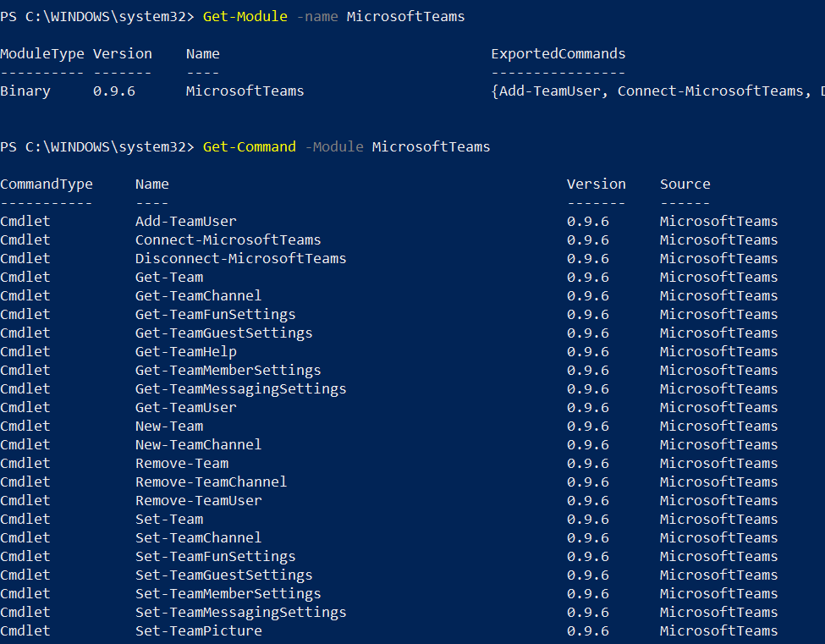
Task: Select the Get-TeamUser cmdlet name
Action: tap(185, 407)
